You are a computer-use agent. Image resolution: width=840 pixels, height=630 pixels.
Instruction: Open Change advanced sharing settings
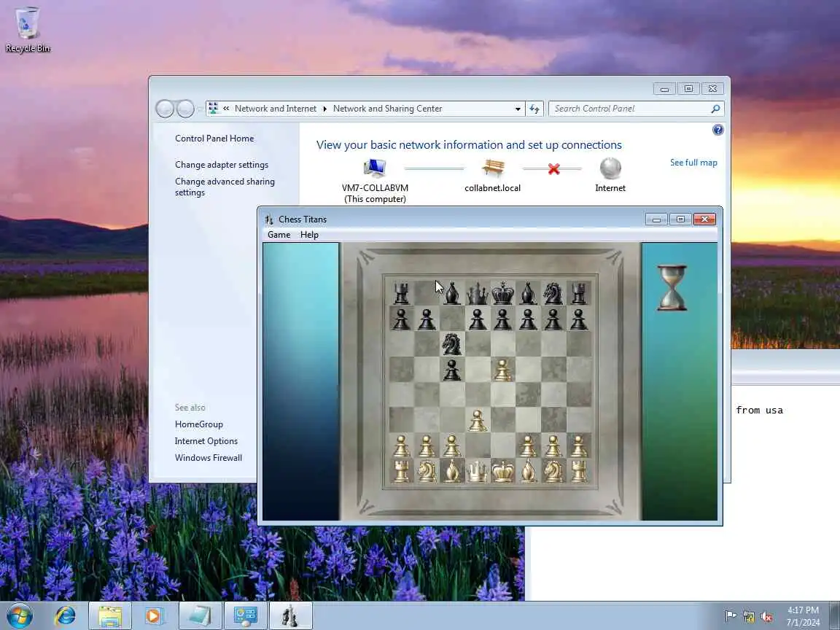225,187
